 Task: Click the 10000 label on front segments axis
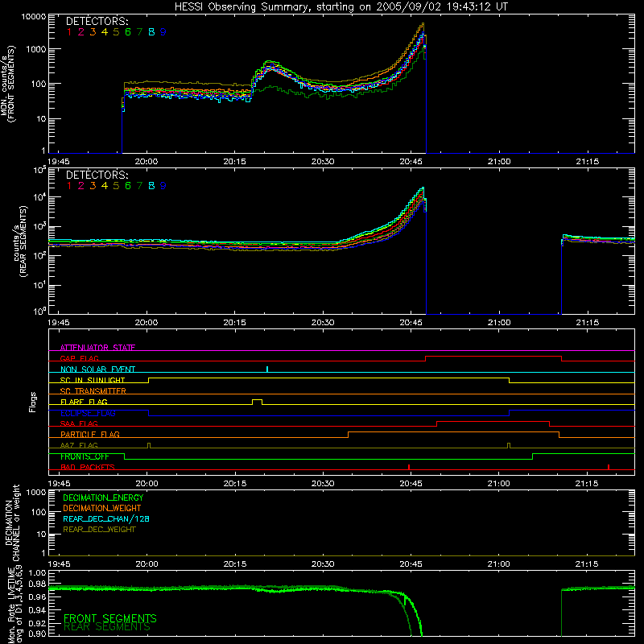coord(34,17)
